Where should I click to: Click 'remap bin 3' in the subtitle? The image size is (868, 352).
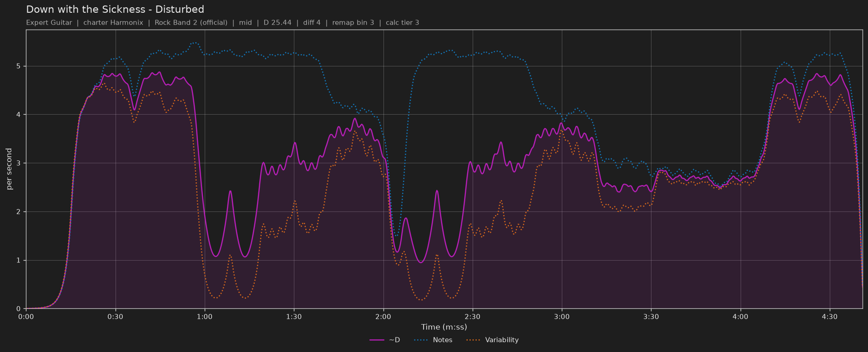click(353, 23)
